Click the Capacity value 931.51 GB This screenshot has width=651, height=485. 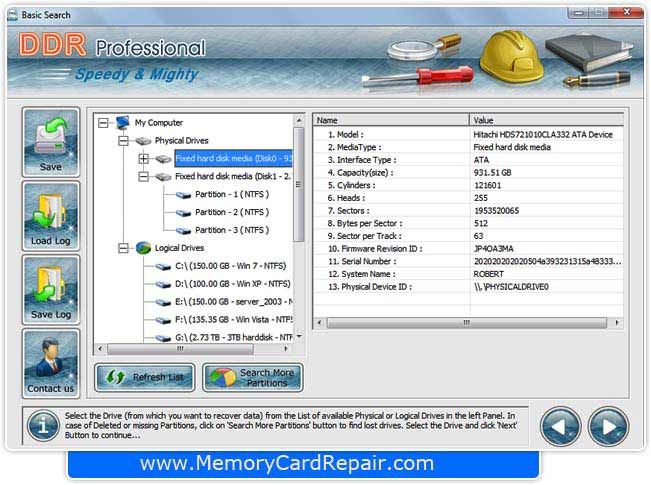[492, 172]
